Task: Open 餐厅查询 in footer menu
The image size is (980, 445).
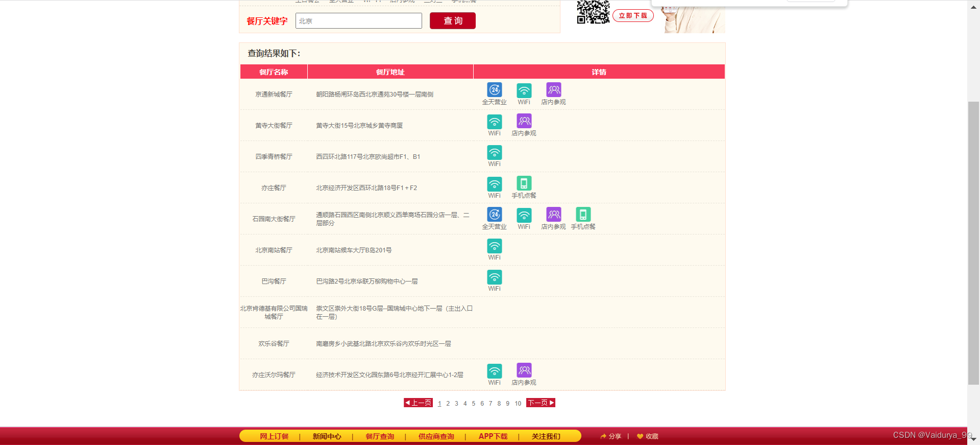Action: click(x=380, y=436)
